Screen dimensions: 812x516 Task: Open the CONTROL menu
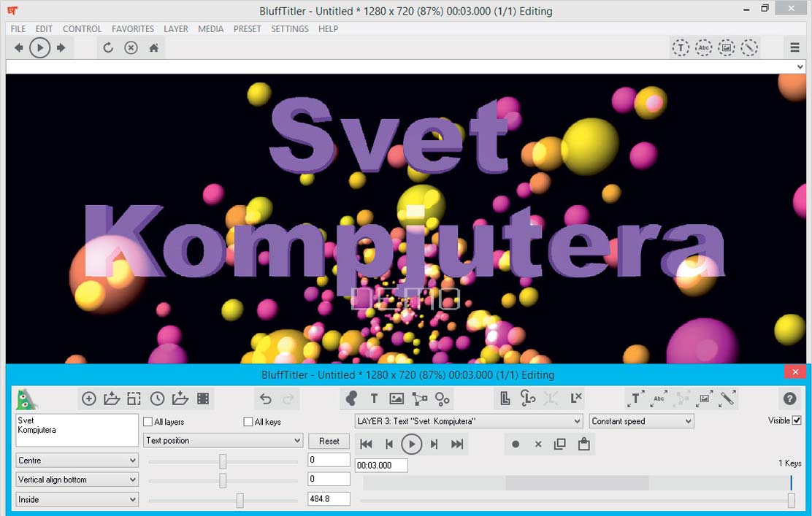(83, 29)
